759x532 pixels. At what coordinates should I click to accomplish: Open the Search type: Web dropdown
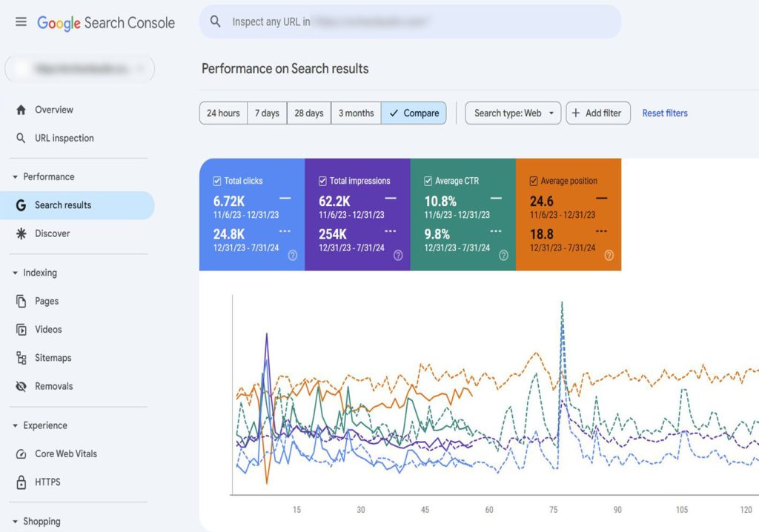[512, 113]
